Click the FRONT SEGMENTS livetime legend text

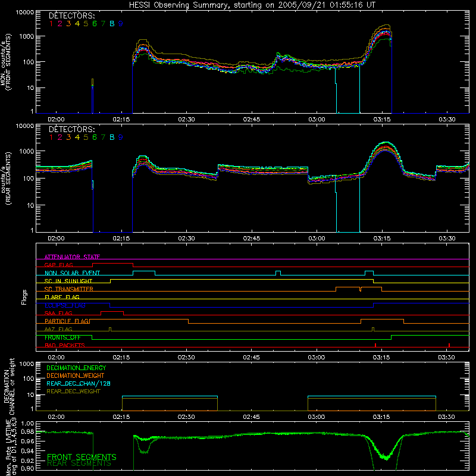coord(82,457)
